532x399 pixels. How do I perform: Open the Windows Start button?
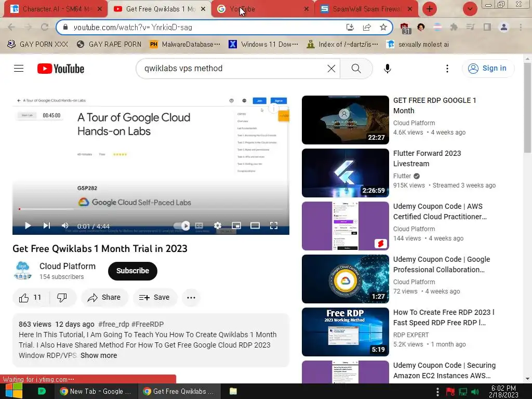click(x=14, y=391)
